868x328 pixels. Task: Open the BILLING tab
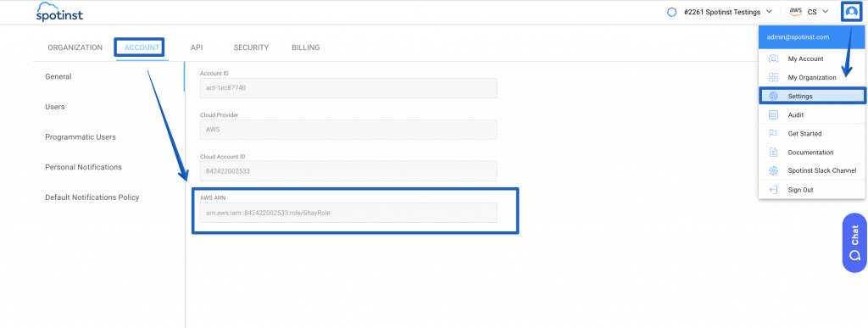pos(305,47)
